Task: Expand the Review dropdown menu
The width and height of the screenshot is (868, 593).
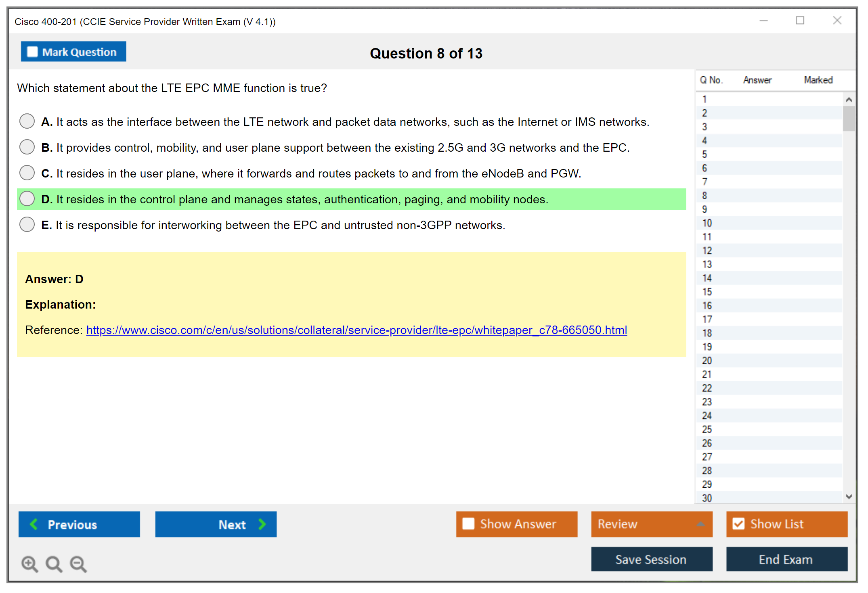Action: [x=701, y=524]
